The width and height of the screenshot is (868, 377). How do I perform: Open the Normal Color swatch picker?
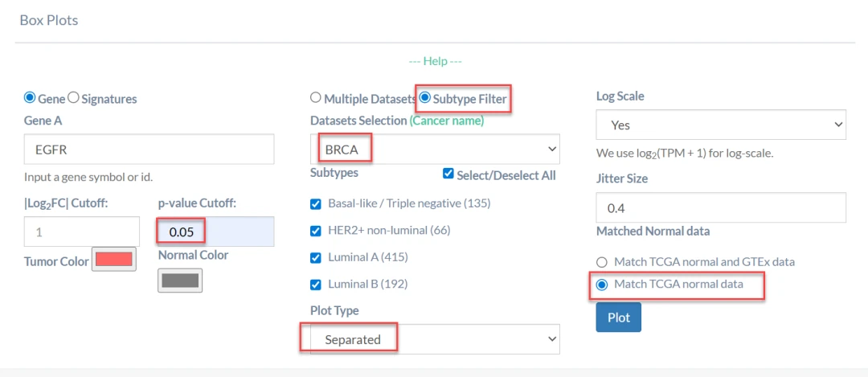(180, 280)
